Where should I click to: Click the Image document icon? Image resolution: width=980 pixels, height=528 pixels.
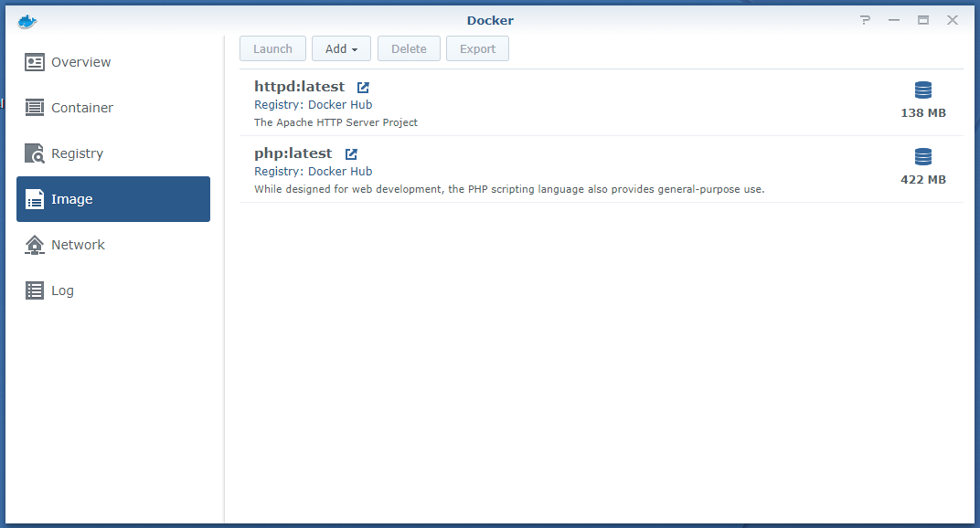click(x=35, y=199)
